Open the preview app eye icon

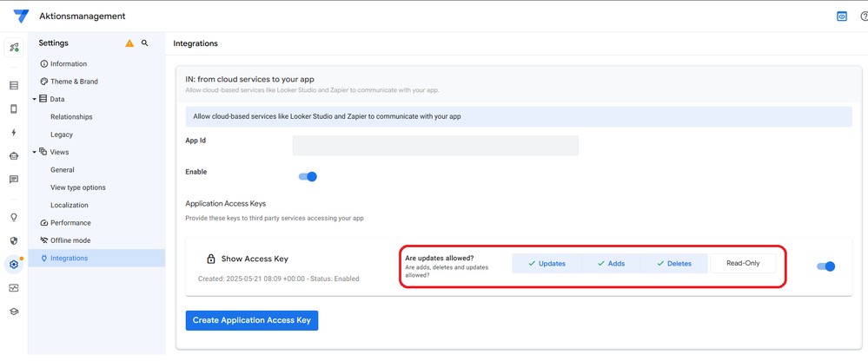[x=841, y=16]
